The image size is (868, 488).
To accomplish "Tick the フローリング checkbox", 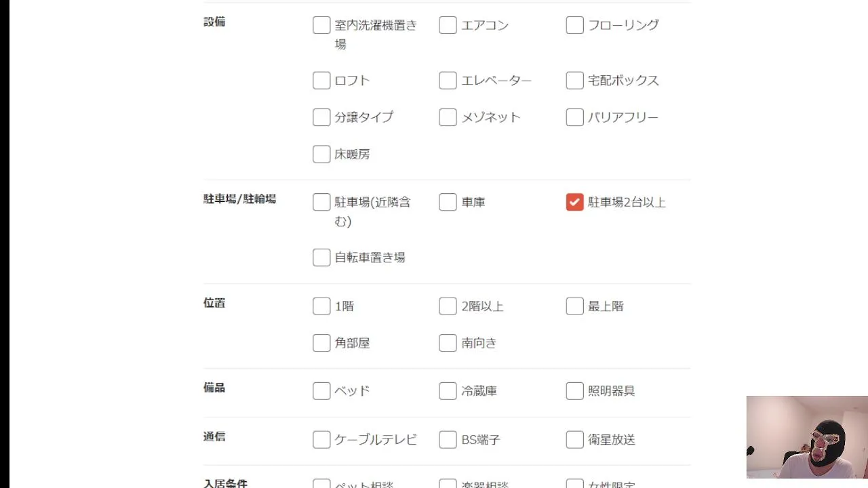I will click(574, 25).
